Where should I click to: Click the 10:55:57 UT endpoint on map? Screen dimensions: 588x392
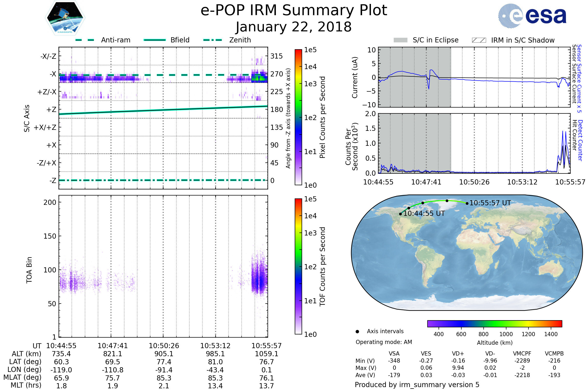click(467, 204)
